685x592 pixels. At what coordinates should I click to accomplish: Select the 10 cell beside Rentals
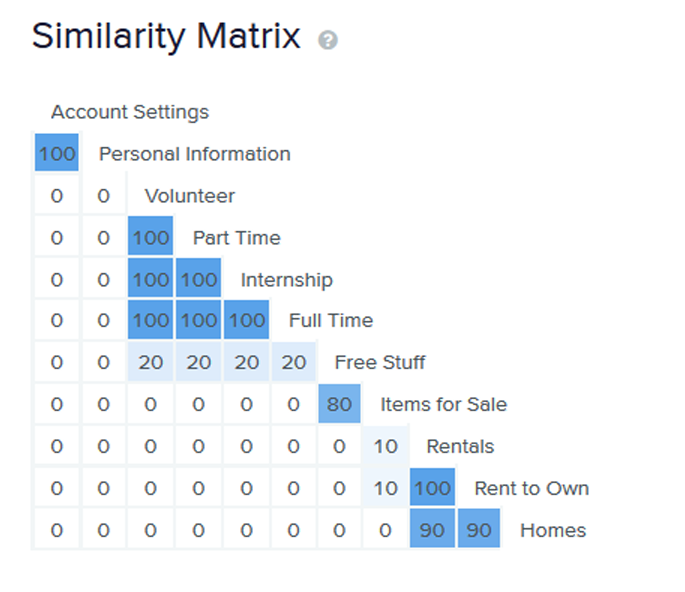click(x=385, y=446)
